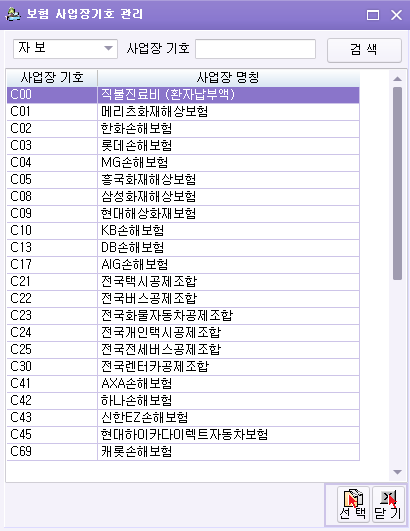Image resolution: width=410 pixels, height=531 pixels.
Task: Maximize the 보험 사업장기호 관리 window
Action: pyautogui.click(x=373, y=15)
